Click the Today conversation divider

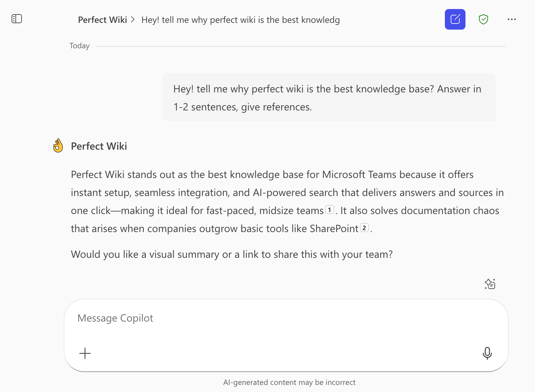[79, 46]
